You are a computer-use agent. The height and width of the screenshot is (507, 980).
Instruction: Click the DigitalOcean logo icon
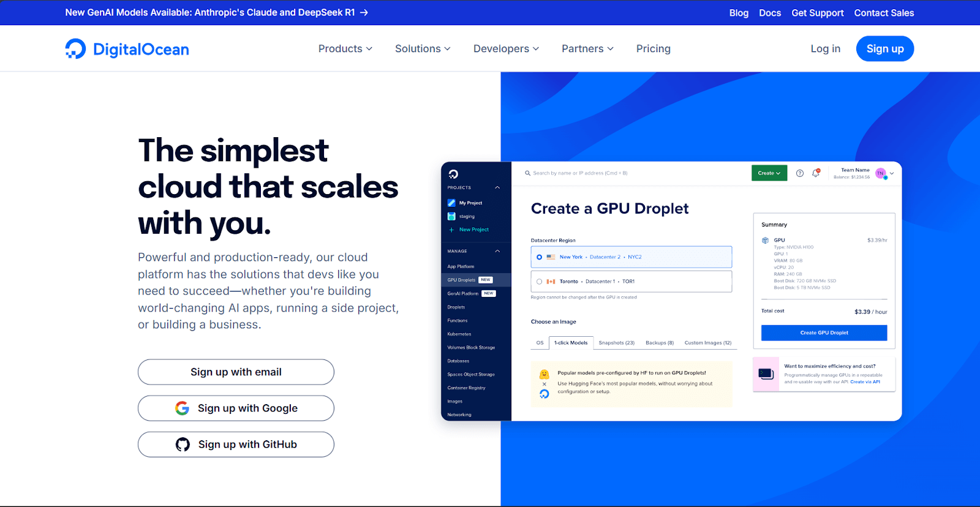tap(76, 49)
